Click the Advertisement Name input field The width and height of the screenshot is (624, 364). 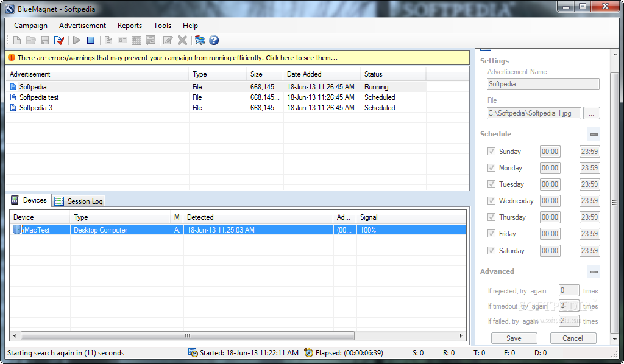543,84
